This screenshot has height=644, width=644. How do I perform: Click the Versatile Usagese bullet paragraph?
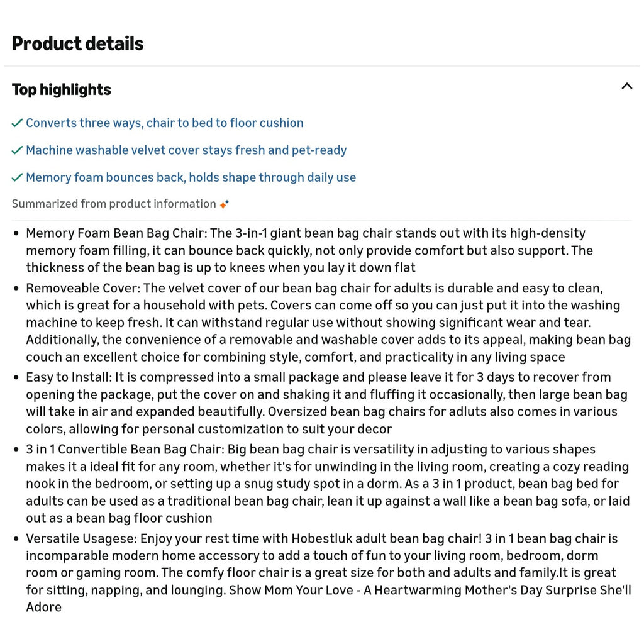(328, 572)
